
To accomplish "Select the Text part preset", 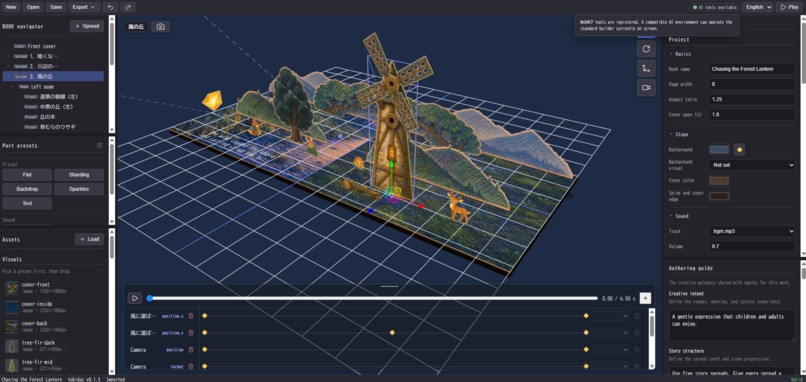I will 27,204.
